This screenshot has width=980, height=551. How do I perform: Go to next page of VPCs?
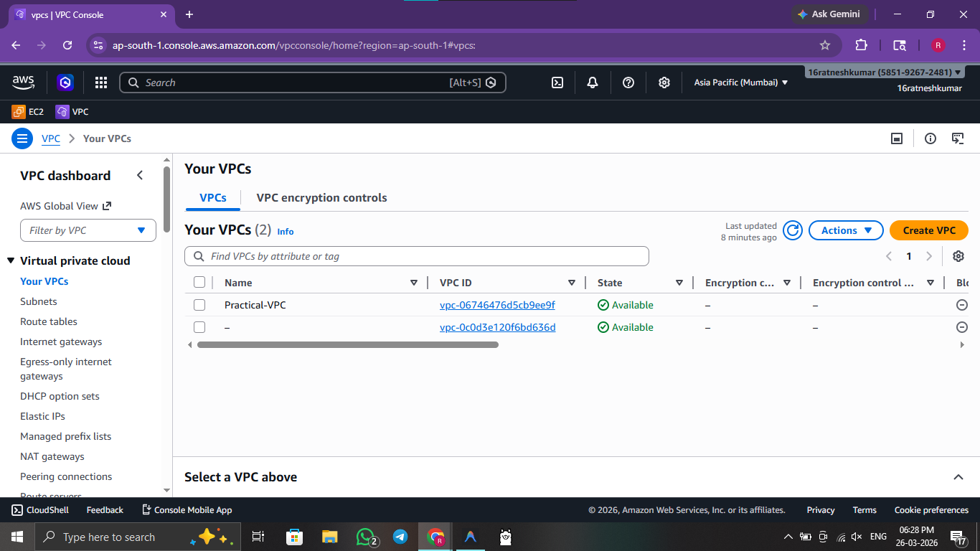coord(929,256)
